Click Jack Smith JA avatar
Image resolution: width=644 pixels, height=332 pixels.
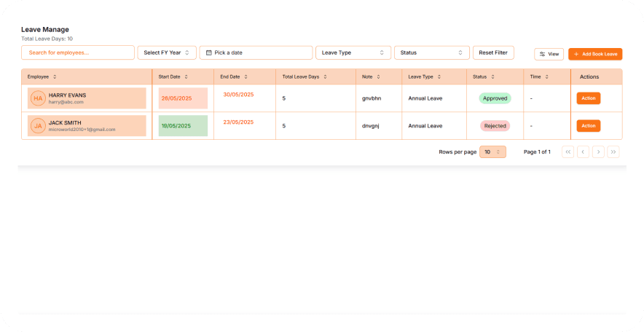coord(38,126)
